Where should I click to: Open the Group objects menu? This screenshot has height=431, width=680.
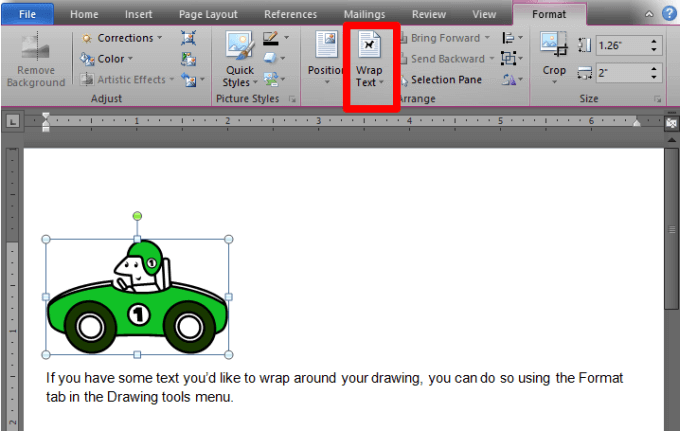pyautogui.click(x=512, y=58)
